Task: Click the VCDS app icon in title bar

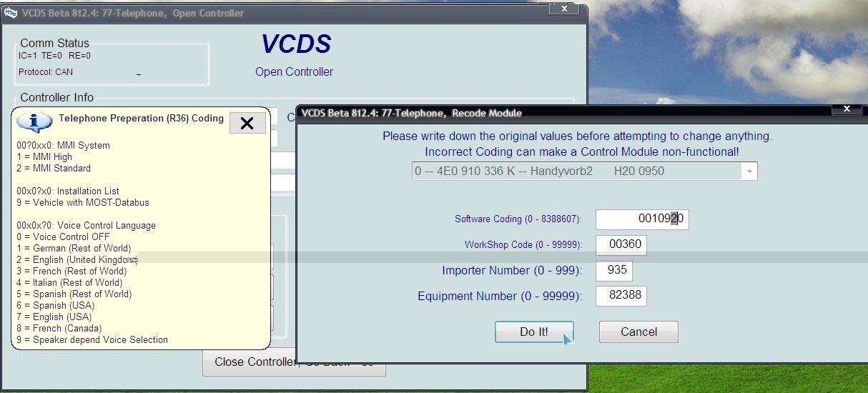Action: click(x=10, y=13)
